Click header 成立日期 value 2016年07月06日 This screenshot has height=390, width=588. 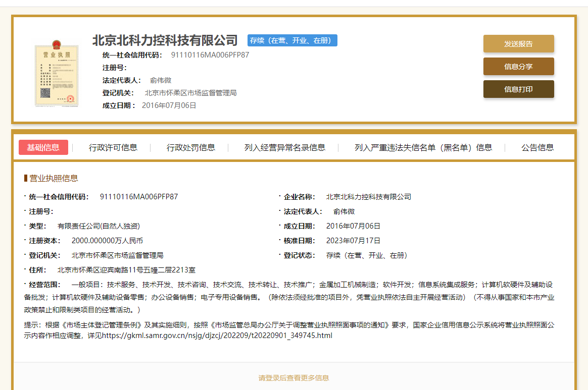(169, 105)
